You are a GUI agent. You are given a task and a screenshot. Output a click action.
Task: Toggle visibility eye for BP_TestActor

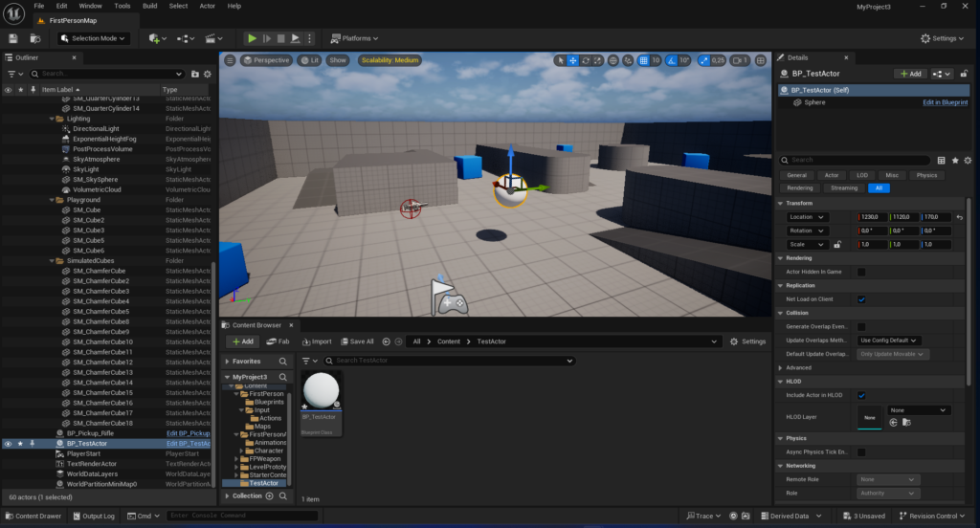pos(8,444)
